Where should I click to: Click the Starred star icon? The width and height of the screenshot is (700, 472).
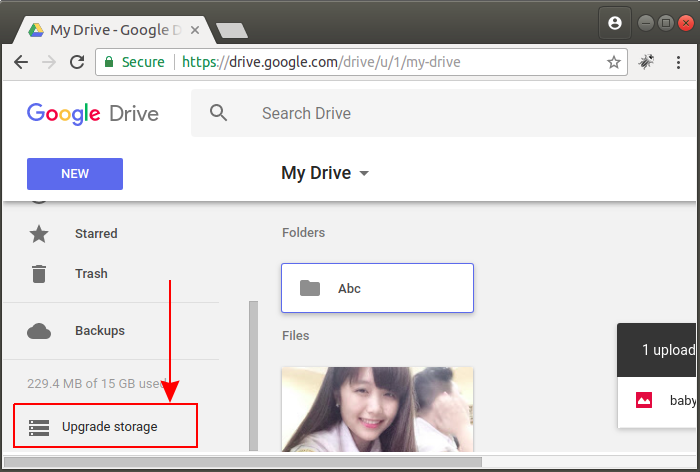click(39, 234)
